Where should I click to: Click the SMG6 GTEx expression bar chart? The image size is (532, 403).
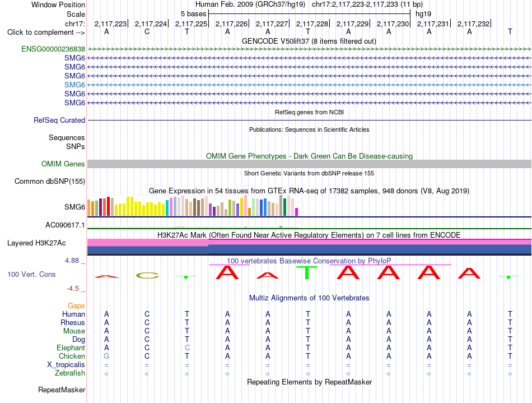tap(193, 206)
